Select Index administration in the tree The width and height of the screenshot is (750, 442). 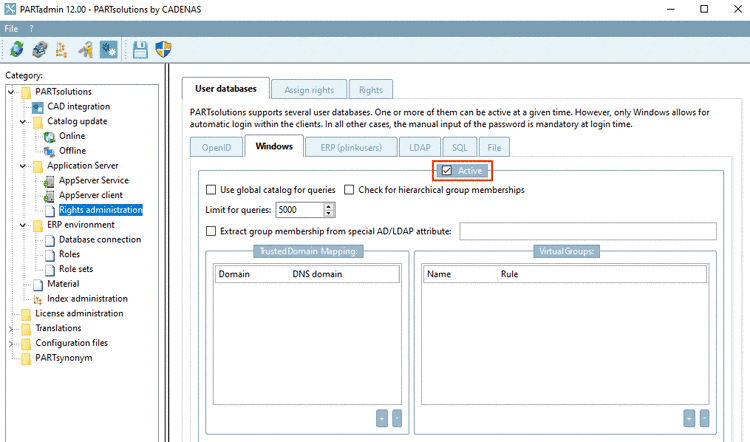pos(88,298)
